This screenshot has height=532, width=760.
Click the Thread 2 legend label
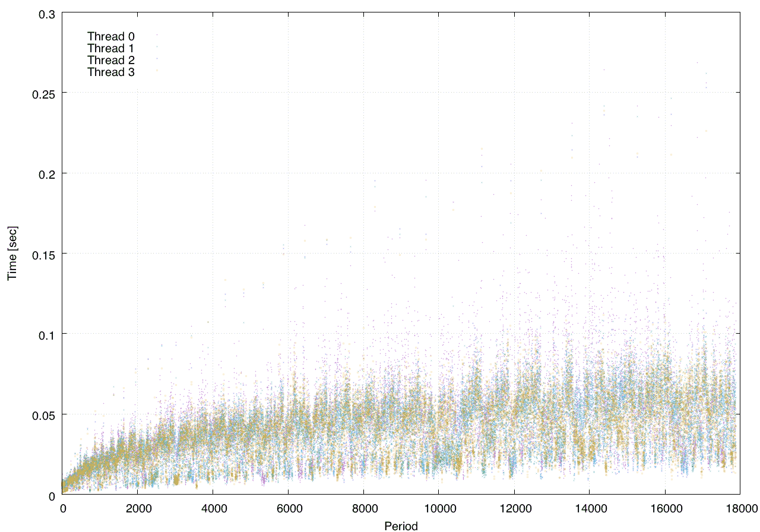click(111, 60)
